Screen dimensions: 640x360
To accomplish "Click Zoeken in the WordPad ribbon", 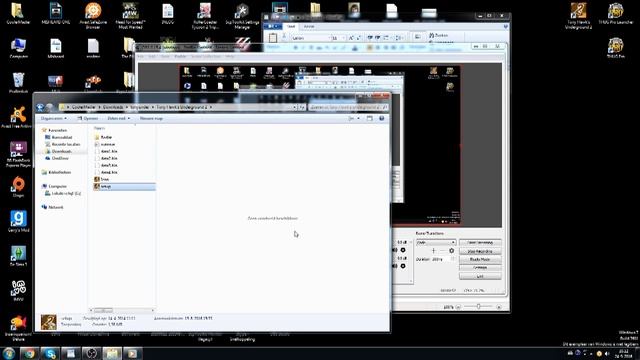I will point(438,36).
